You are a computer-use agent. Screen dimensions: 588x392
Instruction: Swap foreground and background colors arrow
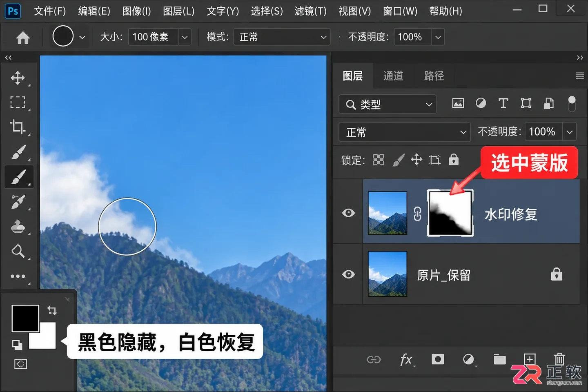52,310
